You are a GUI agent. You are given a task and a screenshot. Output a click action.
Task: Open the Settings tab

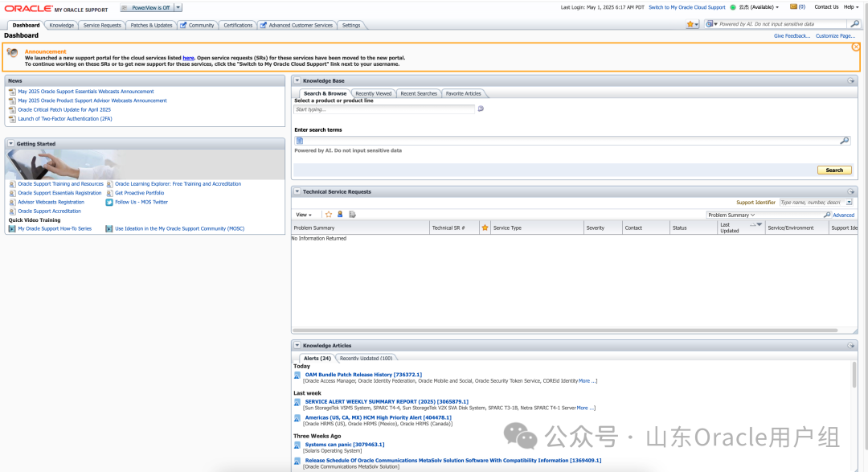click(351, 25)
